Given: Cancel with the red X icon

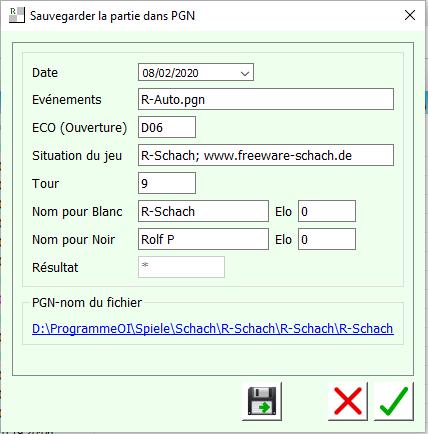Looking at the screenshot, I should pyautogui.click(x=348, y=401).
